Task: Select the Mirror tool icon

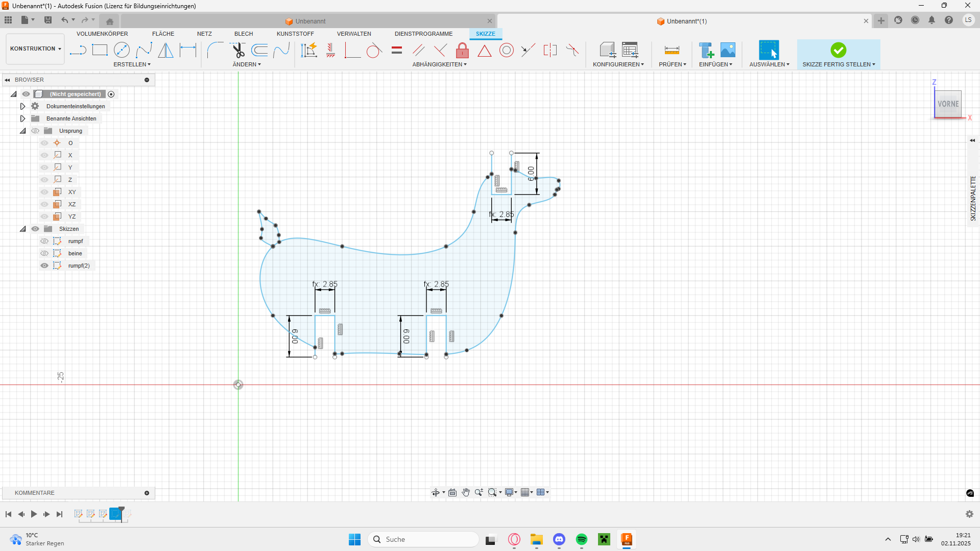Action: tap(165, 50)
